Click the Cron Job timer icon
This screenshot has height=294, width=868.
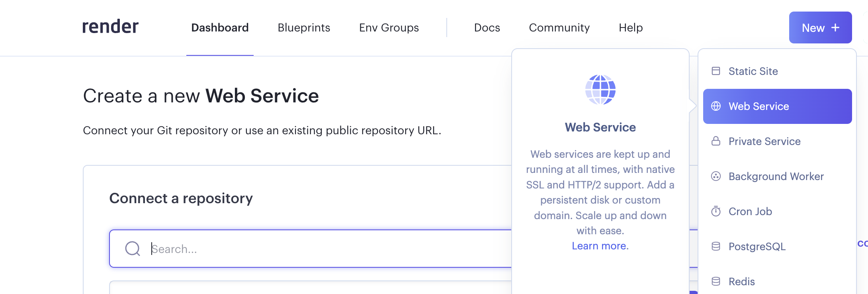(716, 211)
